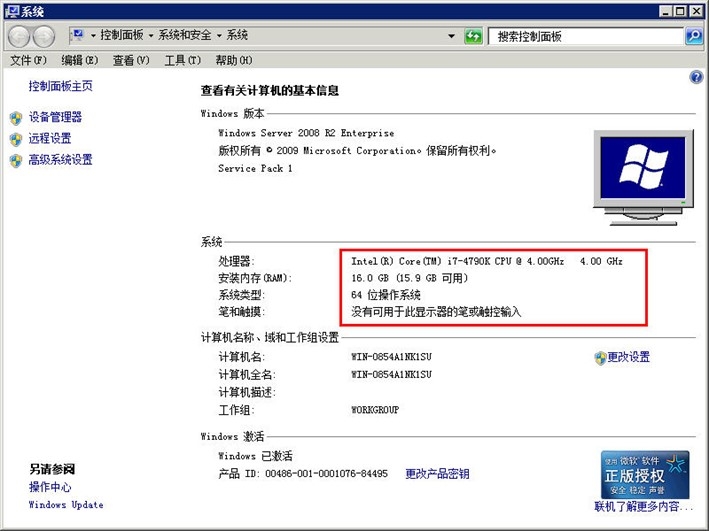
Task: Open 高级系统设置 link
Action: [x=61, y=160]
